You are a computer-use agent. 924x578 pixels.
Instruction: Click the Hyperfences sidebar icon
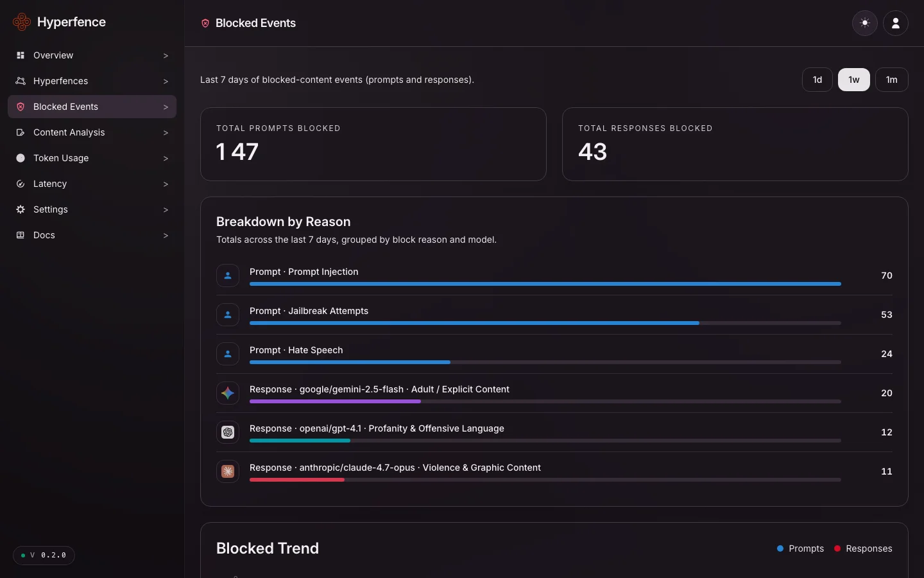21,81
